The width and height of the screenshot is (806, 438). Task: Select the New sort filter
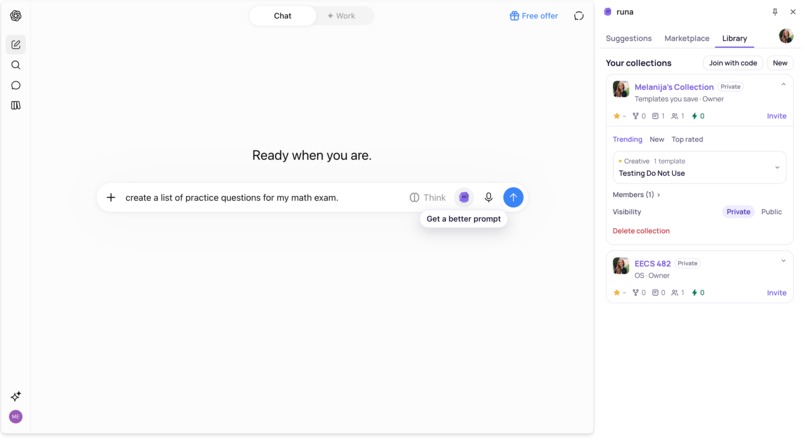(x=656, y=139)
